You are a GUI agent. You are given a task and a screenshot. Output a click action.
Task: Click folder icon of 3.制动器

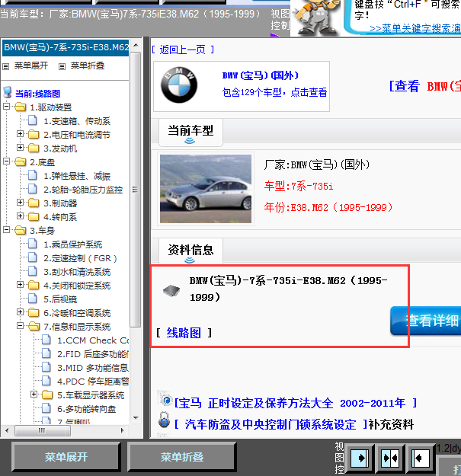(34, 203)
